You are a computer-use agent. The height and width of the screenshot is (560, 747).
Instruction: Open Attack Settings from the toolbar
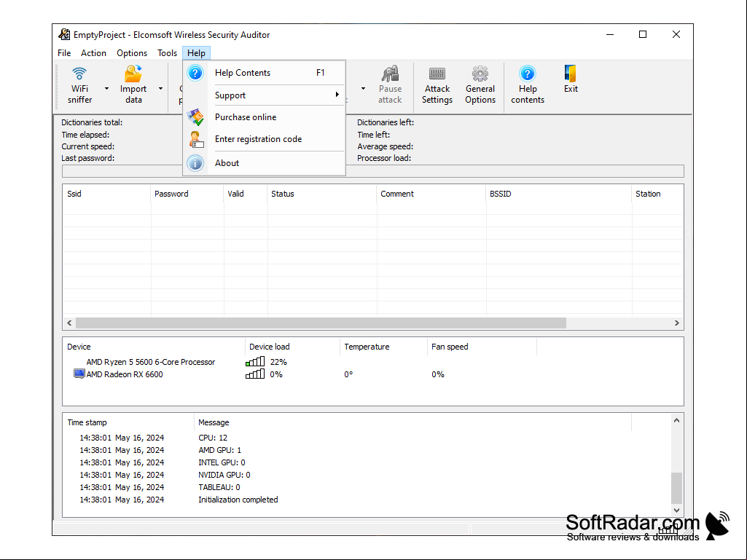point(437,85)
